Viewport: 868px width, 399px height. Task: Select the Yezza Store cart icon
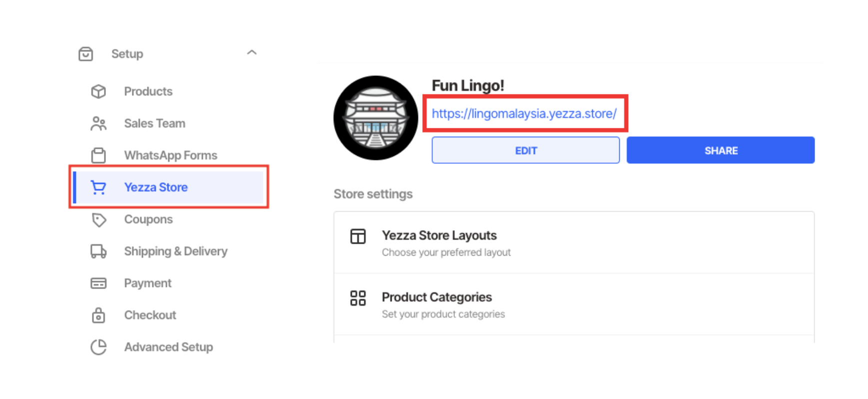[98, 187]
